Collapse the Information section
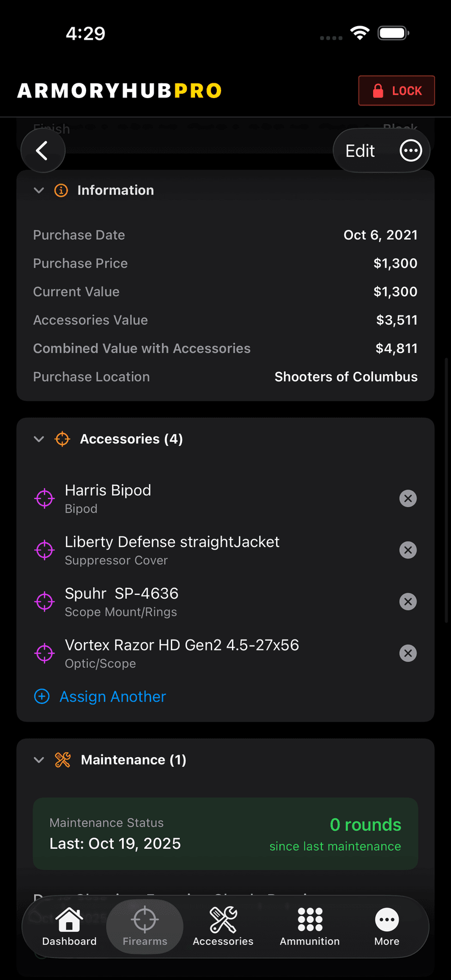Image resolution: width=451 pixels, height=980 pixels. 39,190
